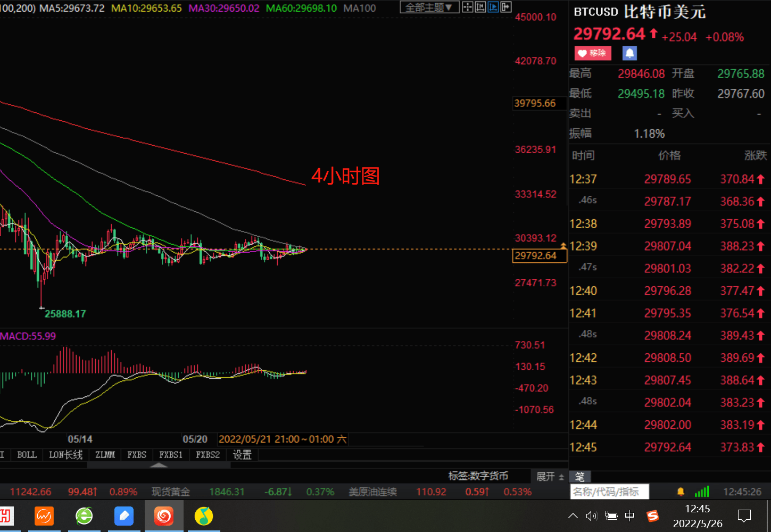Select the LON长线 indicator tab
This screenshot has height=532, width=771.
click(x=66, y=455)
